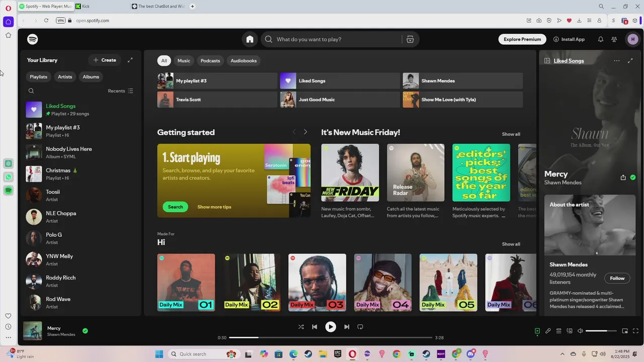Toggle Now Playing view icon

(x=537, y=331)
